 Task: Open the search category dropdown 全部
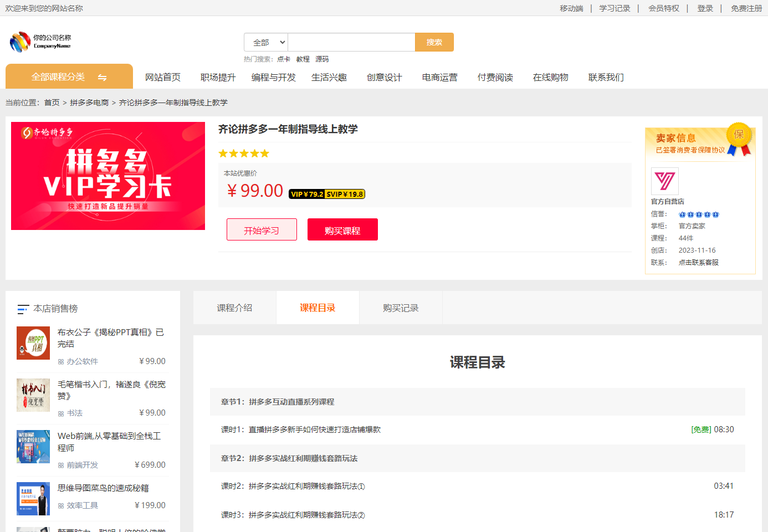point(266,42)
